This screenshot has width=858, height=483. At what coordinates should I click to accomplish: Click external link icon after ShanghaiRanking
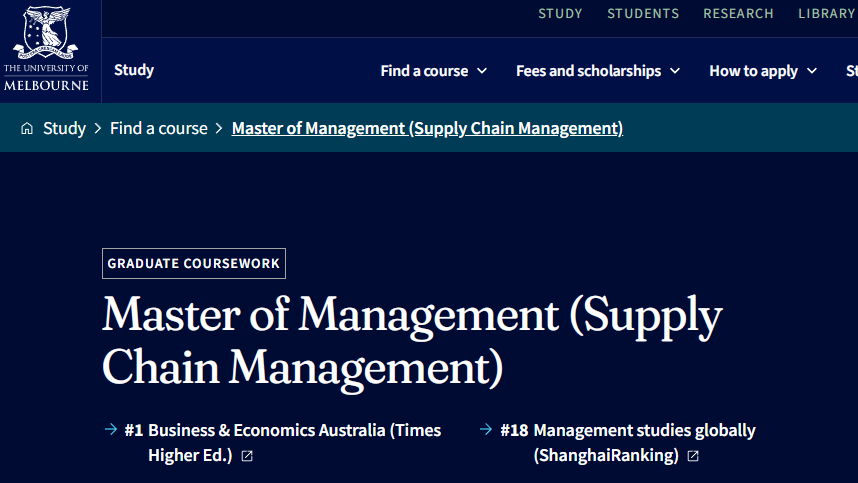coord(693,456)
